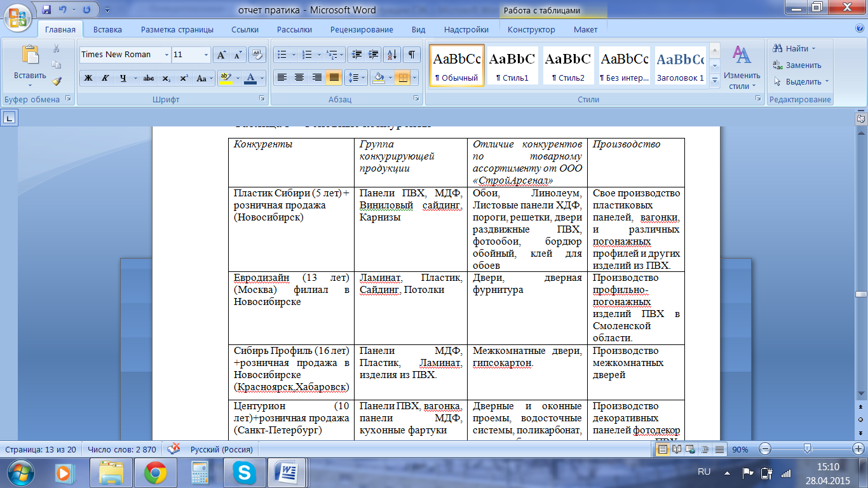Open Chrome from taskbar
Screen dimensions: 868x488
coord(155,472)
